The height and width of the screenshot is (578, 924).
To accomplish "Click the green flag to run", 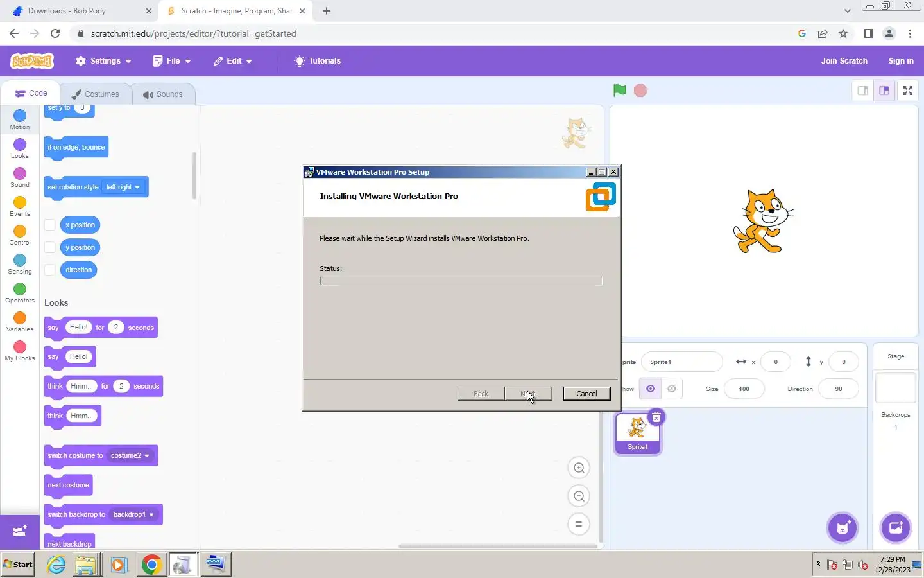I will click(x=619, y=91).
